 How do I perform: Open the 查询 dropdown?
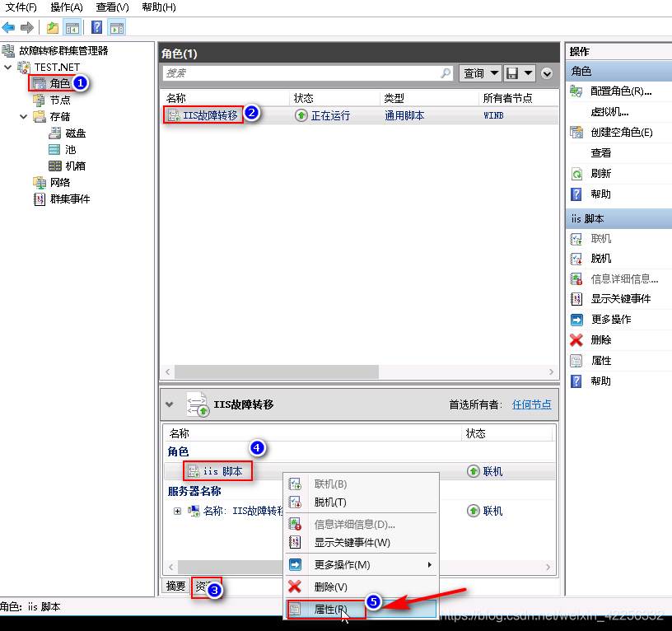pos(480,73)
